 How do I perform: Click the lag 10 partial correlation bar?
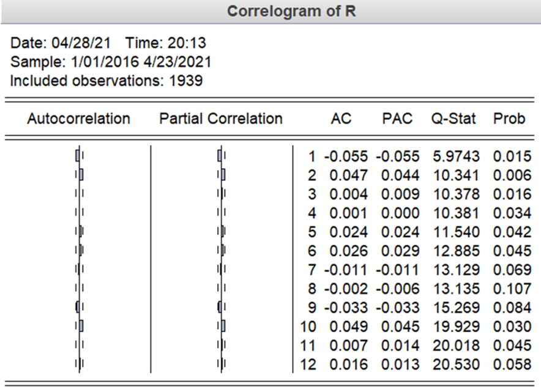point(223,326)
